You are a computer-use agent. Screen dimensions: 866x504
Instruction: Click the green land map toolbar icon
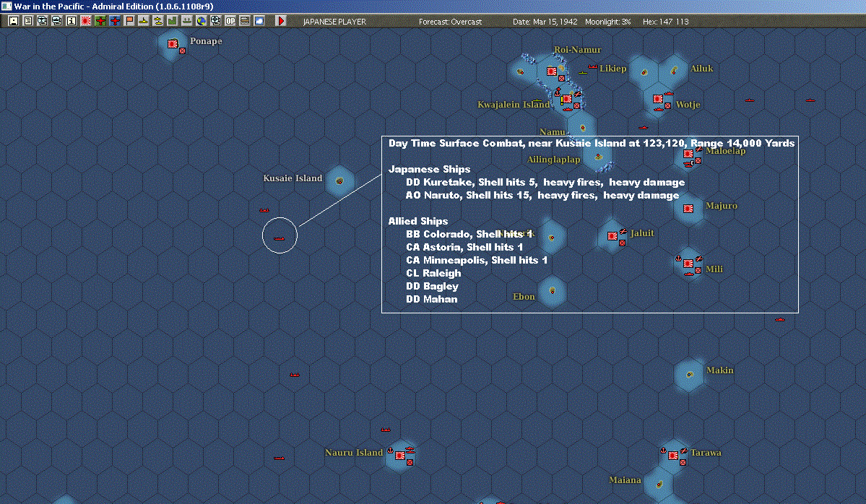coord(173,21)
